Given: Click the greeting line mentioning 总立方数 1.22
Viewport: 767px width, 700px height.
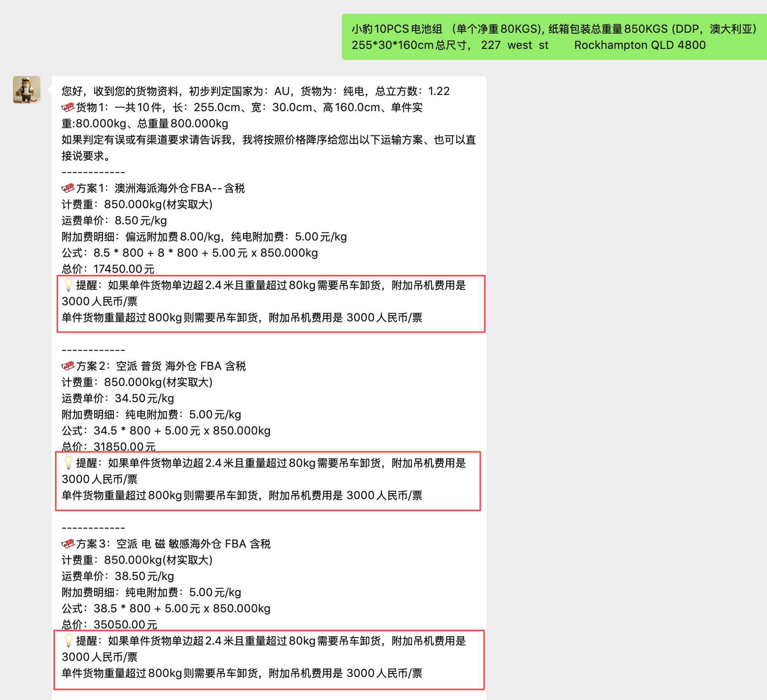Looking at the screenshot, I should [x=255, y=91].
